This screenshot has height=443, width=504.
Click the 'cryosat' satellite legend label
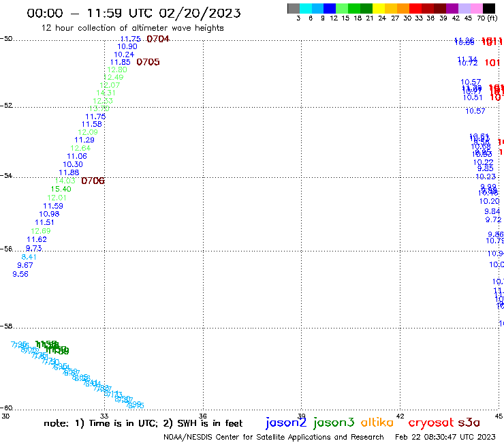point(430,423)
